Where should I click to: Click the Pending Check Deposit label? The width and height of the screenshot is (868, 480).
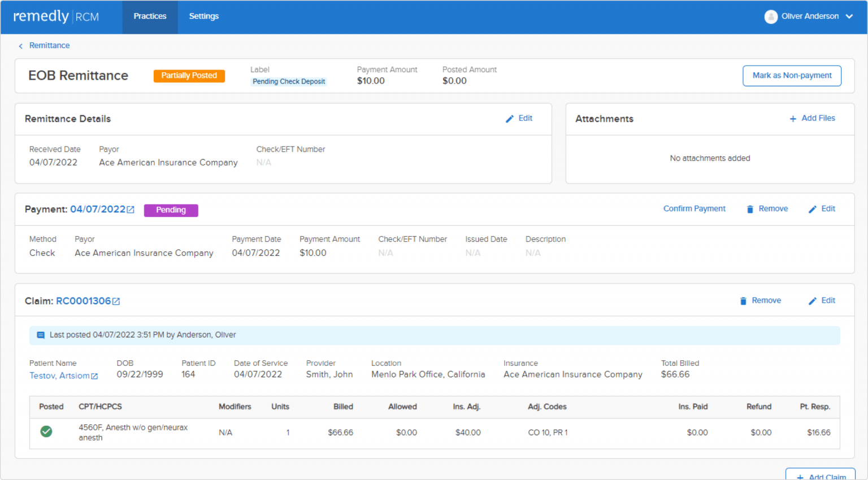(289, 81)
